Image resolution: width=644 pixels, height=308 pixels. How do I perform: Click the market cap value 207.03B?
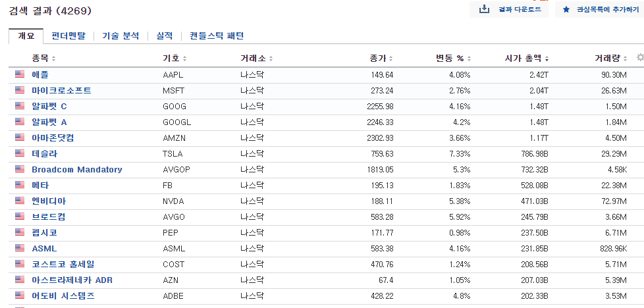[x=535, y=280]
